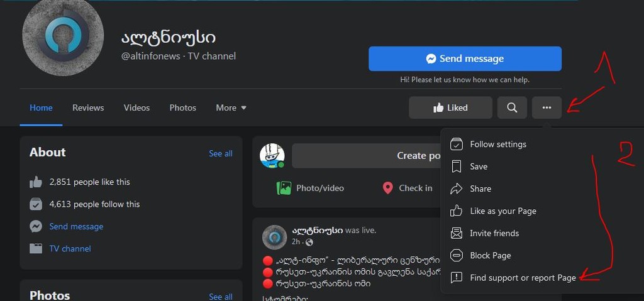
Task: Choose Block Page from the menu
Action: coord(542,255)
